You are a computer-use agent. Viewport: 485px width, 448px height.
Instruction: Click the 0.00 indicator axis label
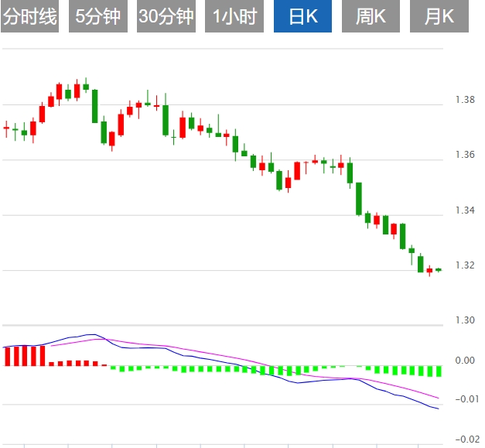pos(465,361)
